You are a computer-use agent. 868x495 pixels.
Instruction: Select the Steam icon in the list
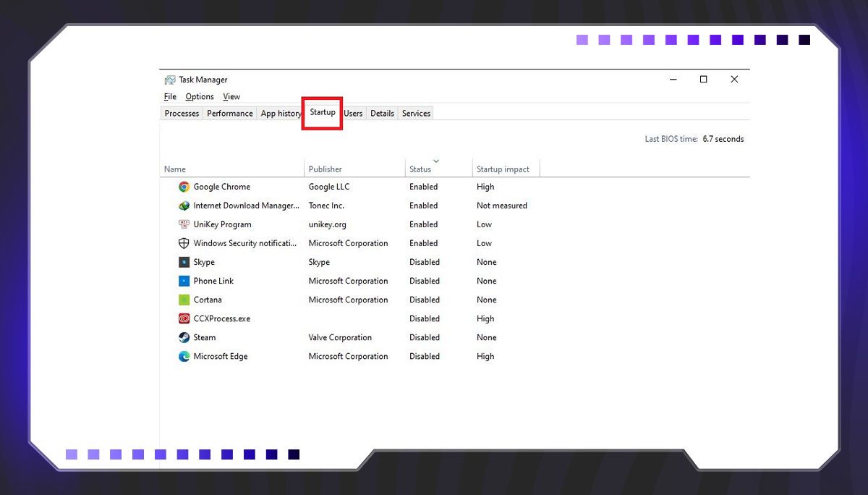tap(184, 337)
